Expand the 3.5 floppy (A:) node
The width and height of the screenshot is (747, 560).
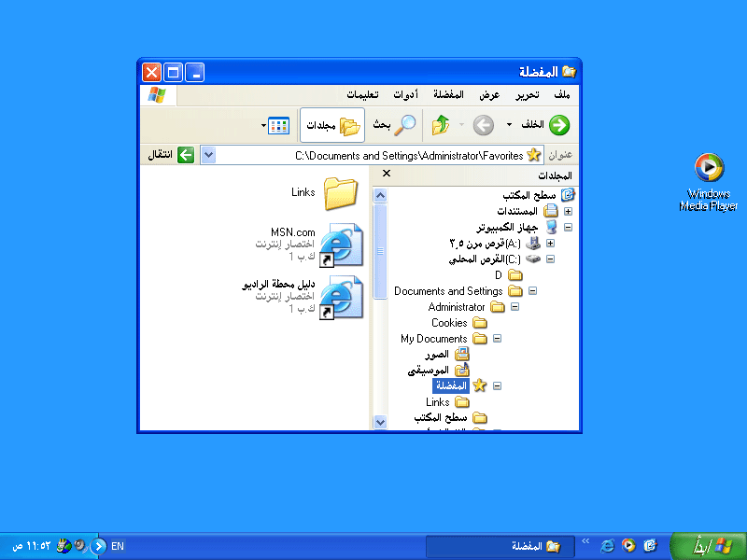tap(551, 244)
